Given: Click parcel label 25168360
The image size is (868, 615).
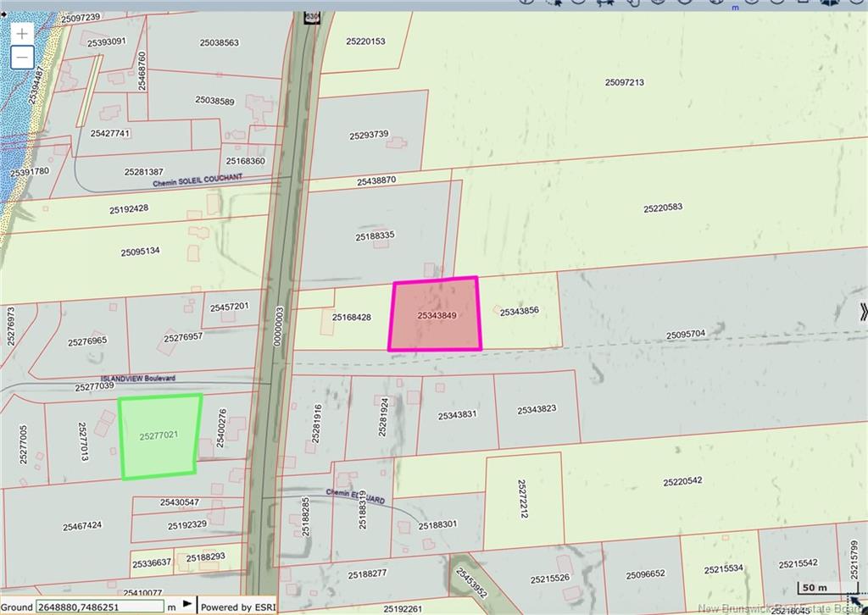Looking at the screenshot, I should point(245,161).
